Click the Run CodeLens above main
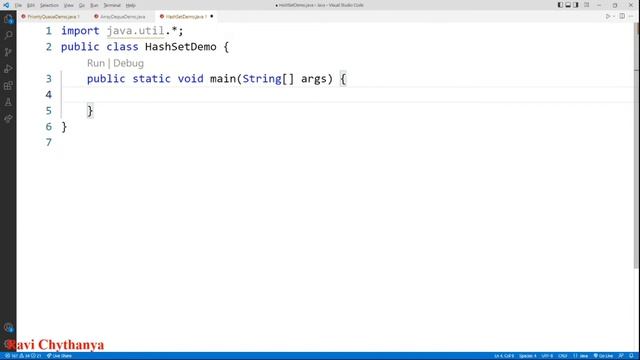 96,63
